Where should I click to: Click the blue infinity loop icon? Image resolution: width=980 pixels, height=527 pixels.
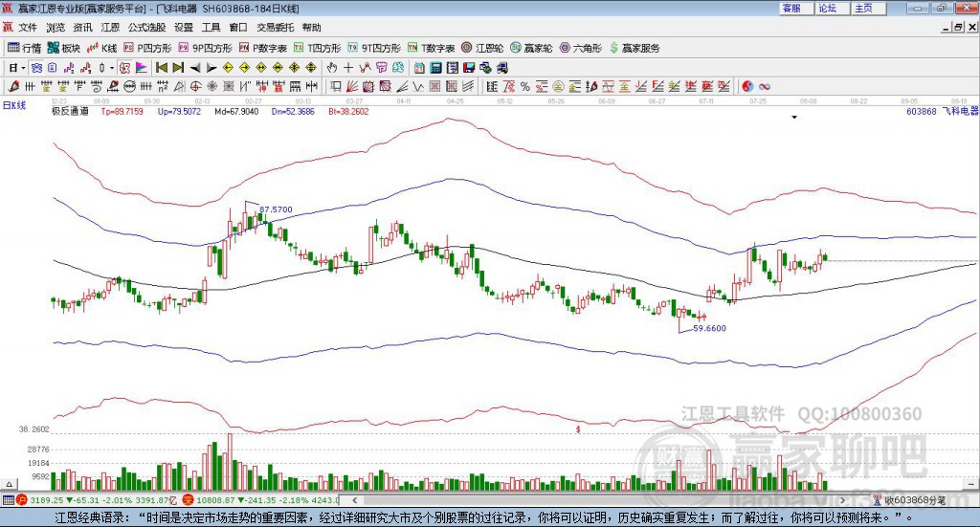point(765,86)
